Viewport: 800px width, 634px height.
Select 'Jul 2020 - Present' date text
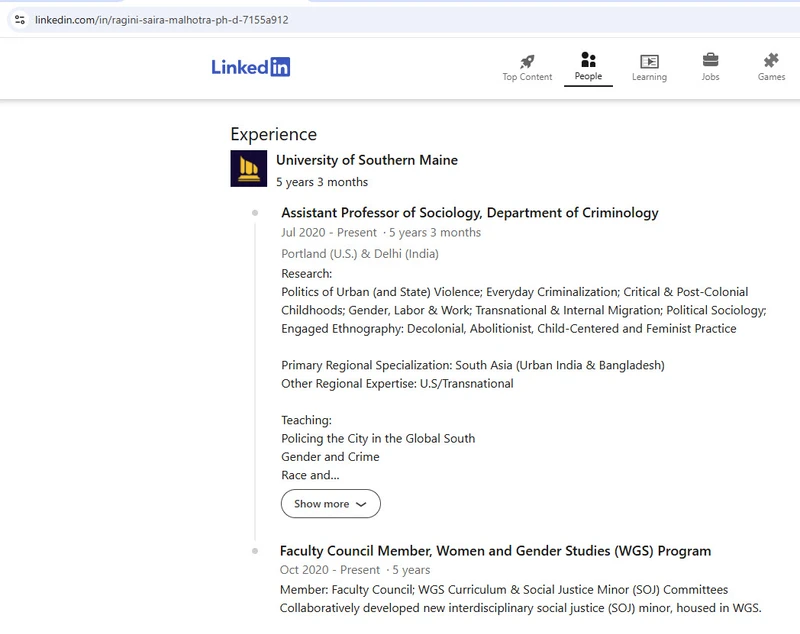(329, 233)
